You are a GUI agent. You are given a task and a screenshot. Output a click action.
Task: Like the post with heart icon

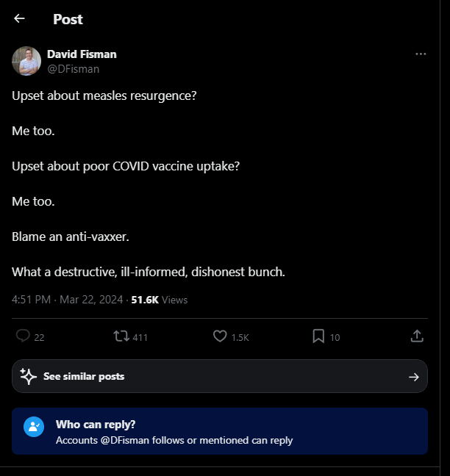[219, 336]
